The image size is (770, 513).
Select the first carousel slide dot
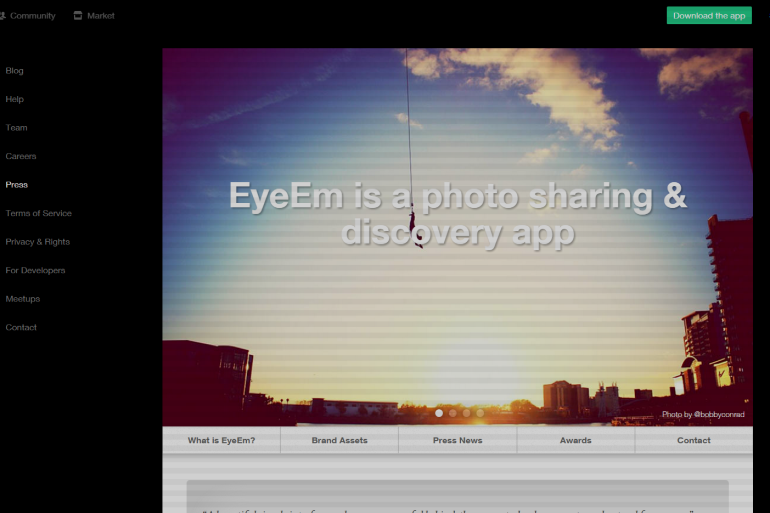point(439,413)
